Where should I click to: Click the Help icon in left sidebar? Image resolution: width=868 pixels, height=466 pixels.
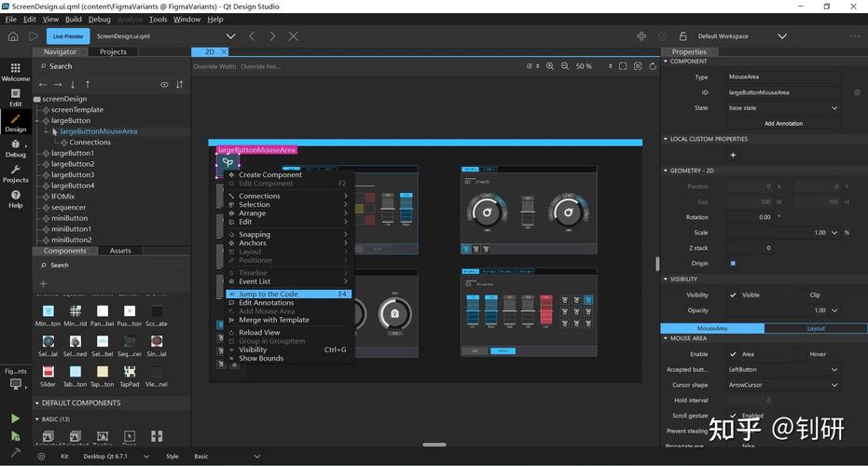coord(16,199)
